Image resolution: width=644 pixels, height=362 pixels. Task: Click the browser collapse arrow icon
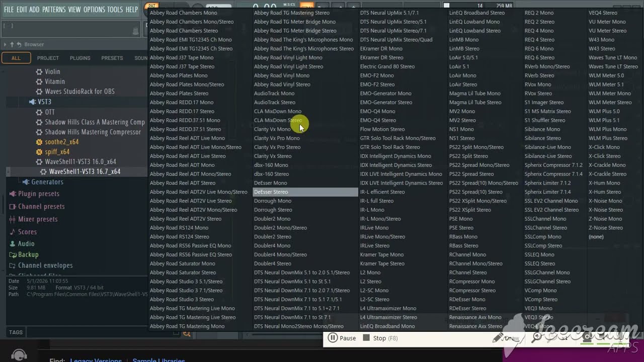(5, 44)
